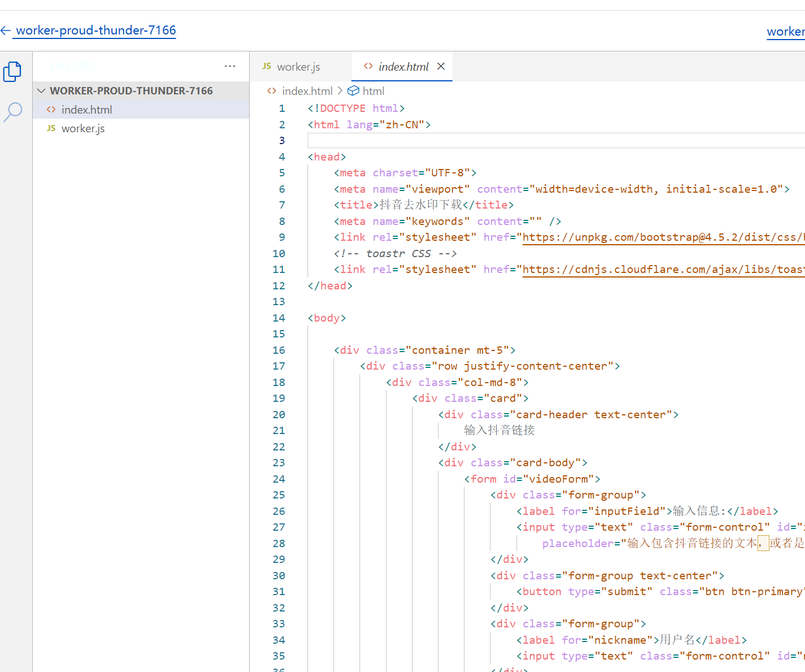Click 'card-body' class value on line 23

[x=545, y=463]
